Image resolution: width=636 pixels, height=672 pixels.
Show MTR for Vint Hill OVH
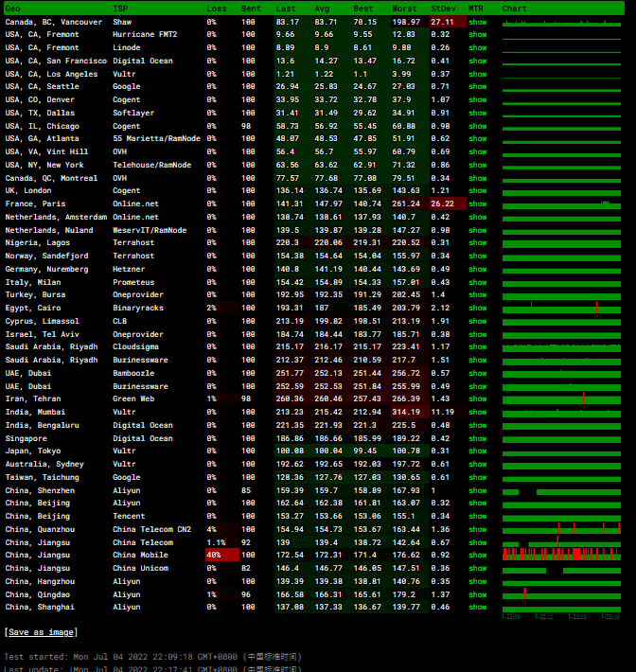[477, 151]
